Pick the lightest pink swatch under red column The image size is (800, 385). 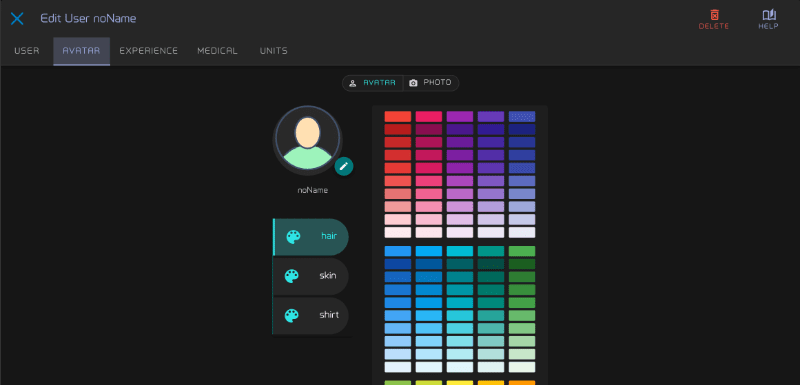pyautogui.click(x=397, y=233)
